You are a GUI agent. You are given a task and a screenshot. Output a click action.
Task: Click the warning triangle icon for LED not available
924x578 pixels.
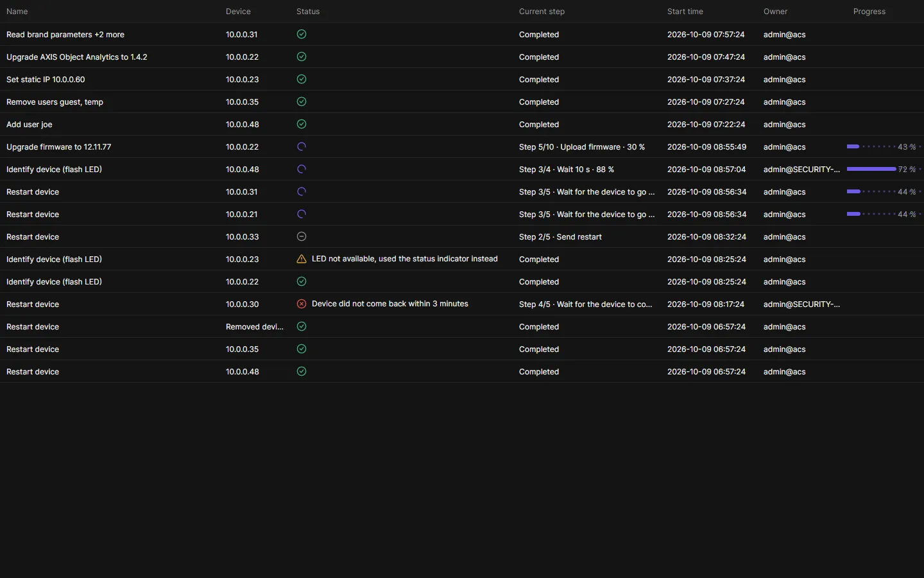coord(302,259)
